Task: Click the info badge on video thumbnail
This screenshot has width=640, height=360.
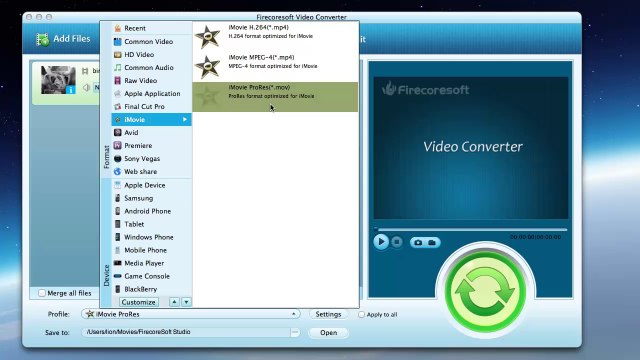Action: 71,89
